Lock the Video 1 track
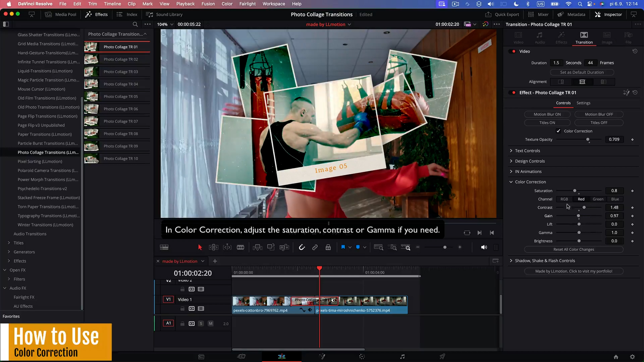This screenshot has height=362, width=644. [182, 309]
